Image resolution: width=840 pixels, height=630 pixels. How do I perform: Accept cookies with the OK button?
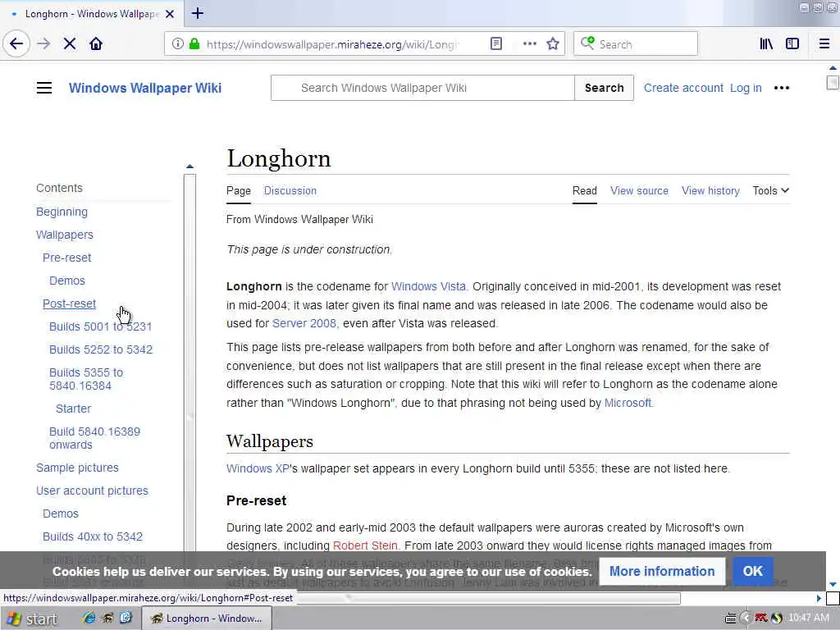pos(752,571)
